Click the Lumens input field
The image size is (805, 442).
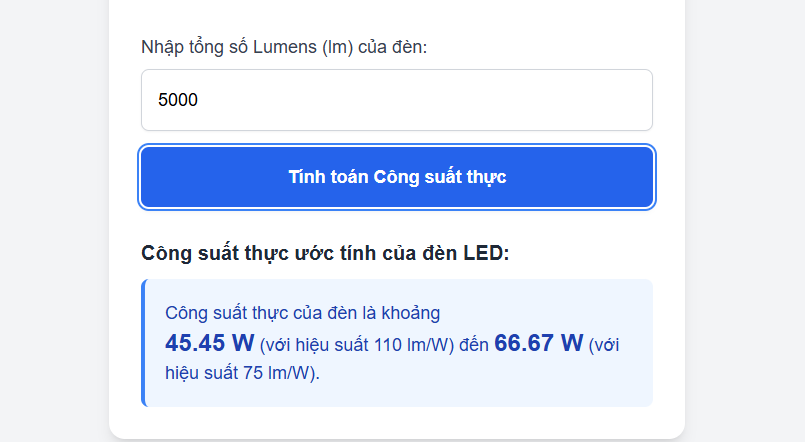coord(396,100)
